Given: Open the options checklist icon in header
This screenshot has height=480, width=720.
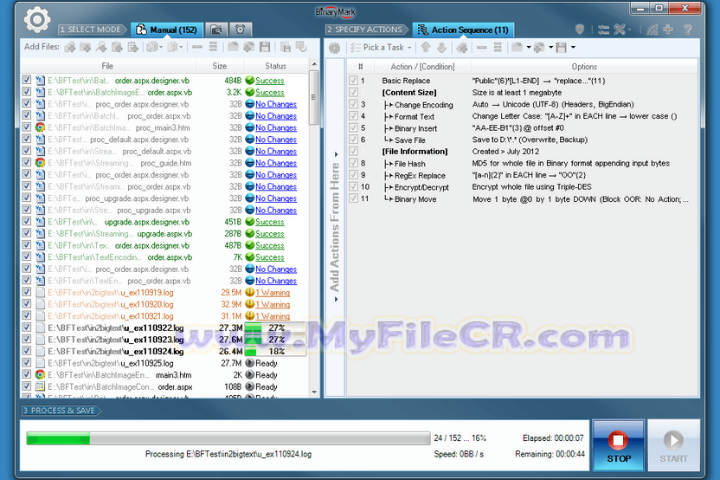Looking at the screenshot, I should click(x=603, y=30).
